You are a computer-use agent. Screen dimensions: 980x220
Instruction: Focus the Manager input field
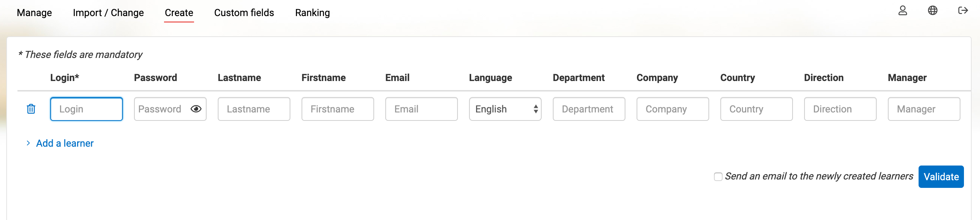[924, 109]
